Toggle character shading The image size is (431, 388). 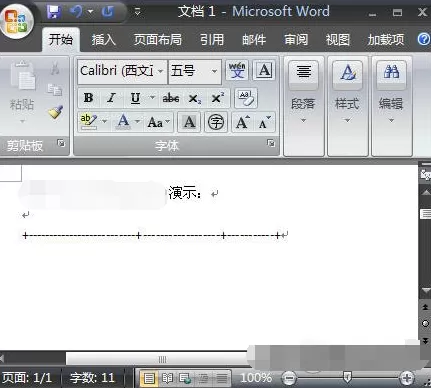189,122
